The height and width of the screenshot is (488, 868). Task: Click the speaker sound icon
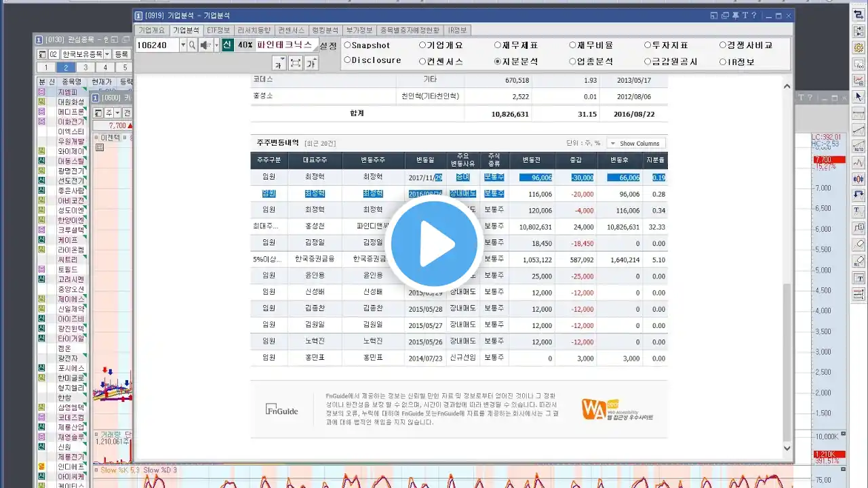[205, 45]
